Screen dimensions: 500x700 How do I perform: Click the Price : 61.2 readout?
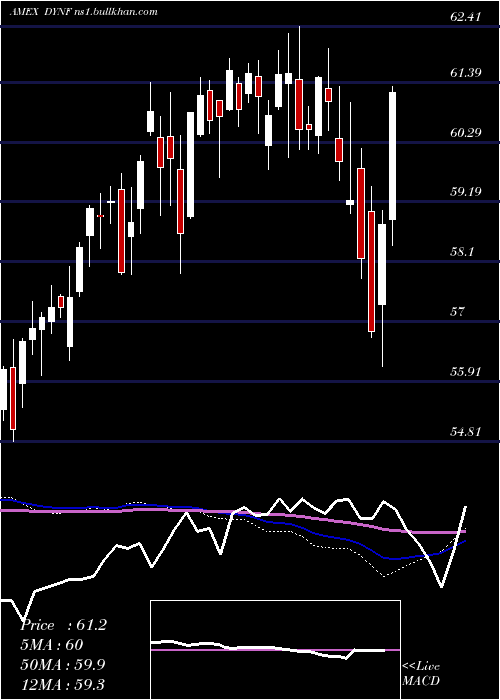point(63,625)
